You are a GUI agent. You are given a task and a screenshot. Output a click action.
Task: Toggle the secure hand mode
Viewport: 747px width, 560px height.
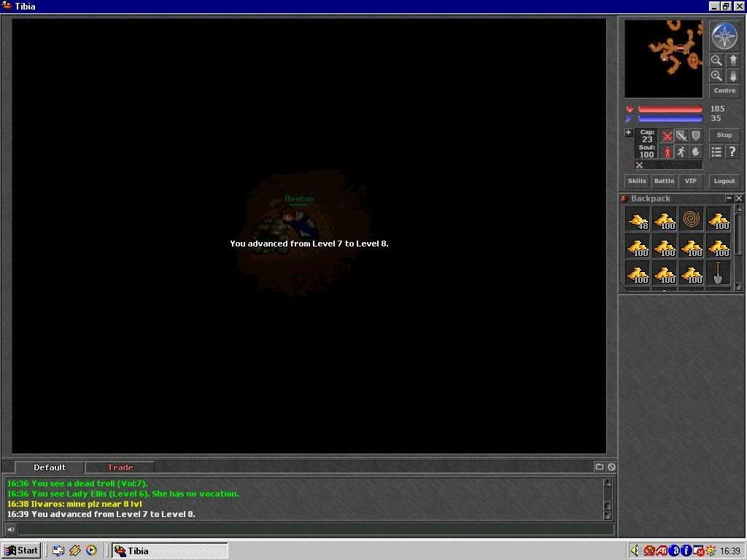tap(696, 152)
